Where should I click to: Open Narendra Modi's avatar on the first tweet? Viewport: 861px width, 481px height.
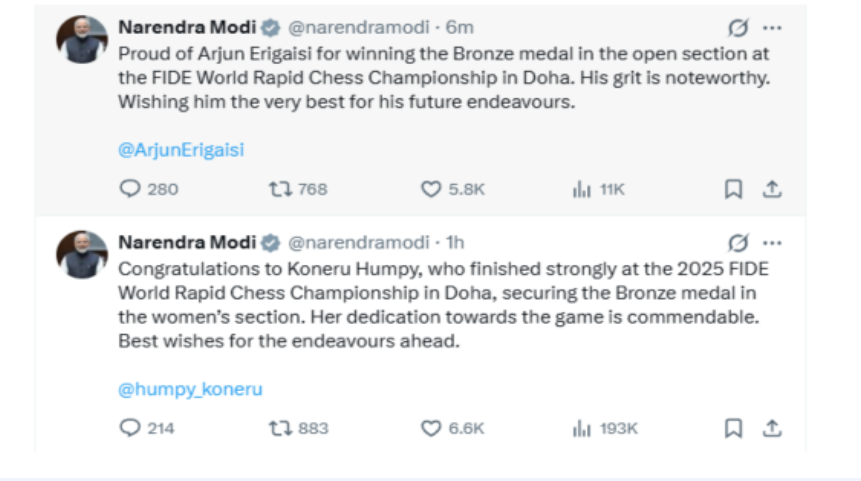click(82, 38)
